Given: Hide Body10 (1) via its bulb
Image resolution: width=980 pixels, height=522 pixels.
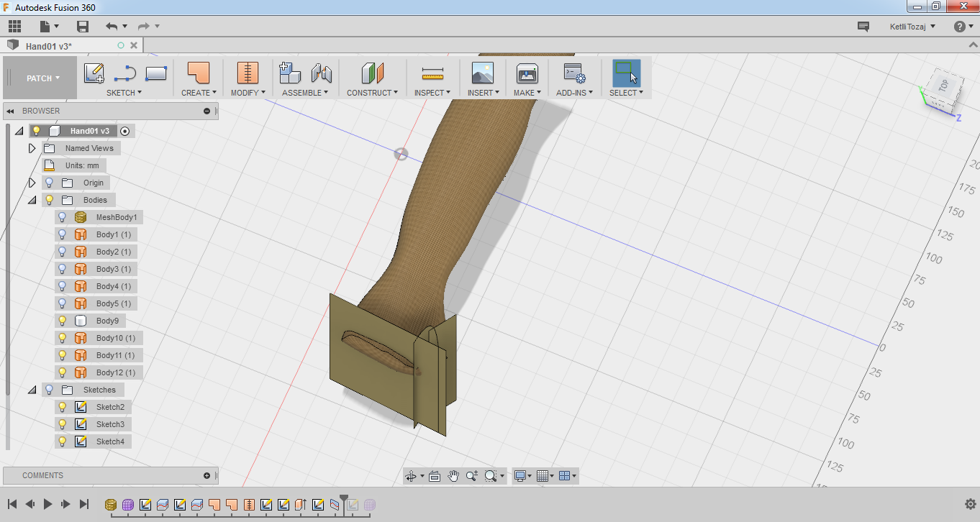Looking at the screenshot, I should 63,338.
